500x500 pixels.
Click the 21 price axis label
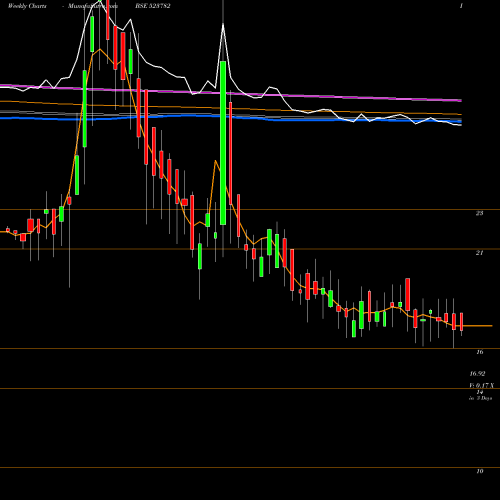[x=479, y=253]
